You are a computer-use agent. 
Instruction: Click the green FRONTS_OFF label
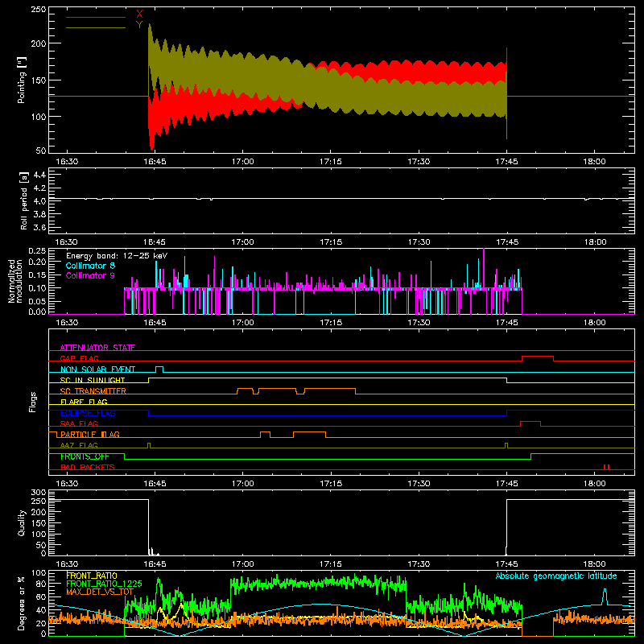(85, 456)
